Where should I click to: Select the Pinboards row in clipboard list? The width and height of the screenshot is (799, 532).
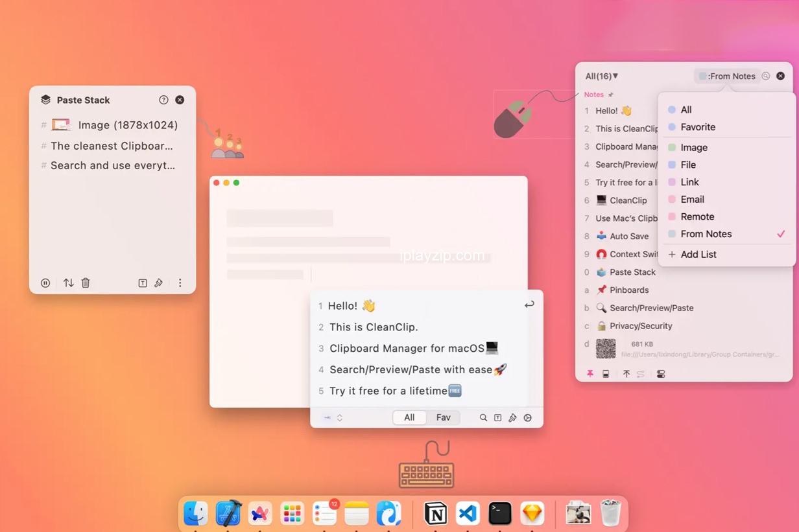point(684,290)
